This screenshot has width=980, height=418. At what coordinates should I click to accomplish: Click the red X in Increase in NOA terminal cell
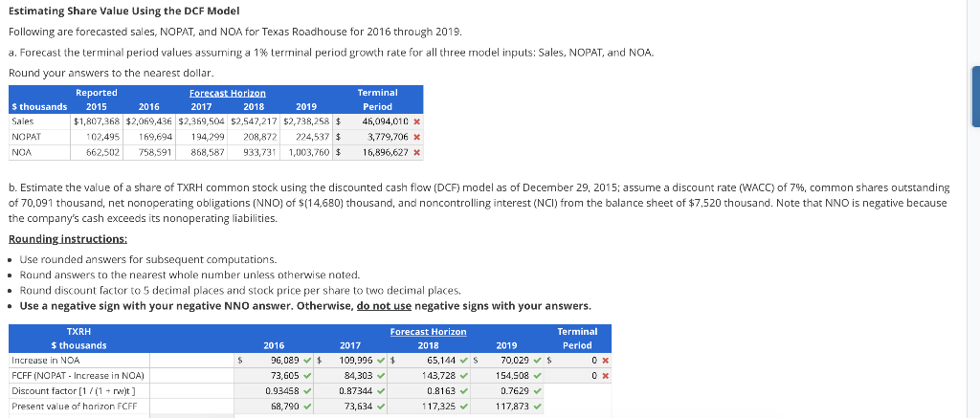tap(605, 361)
